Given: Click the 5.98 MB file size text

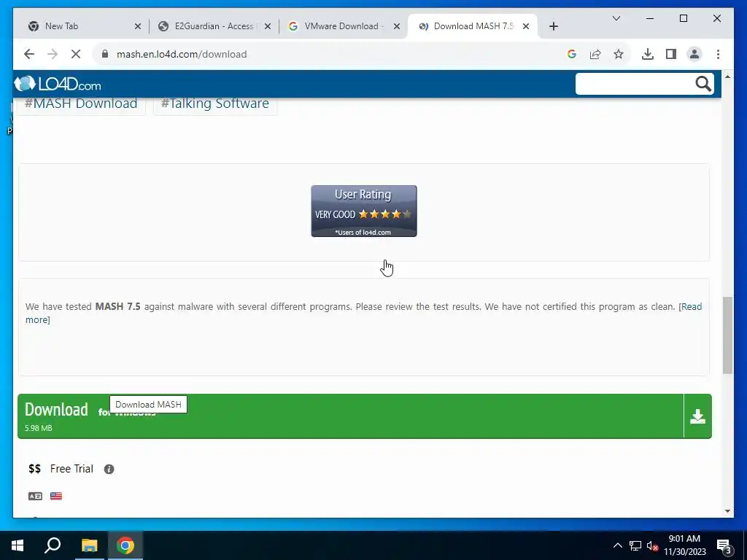Looking at the screenshot, I should point(39,428).
